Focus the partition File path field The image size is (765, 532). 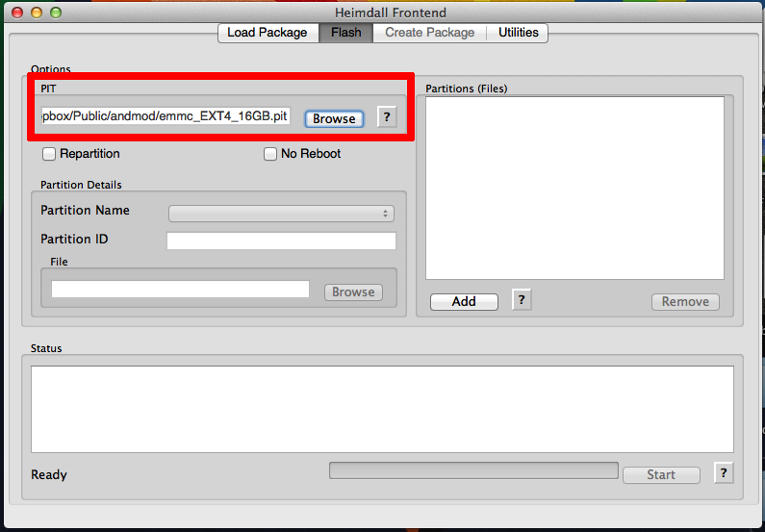(x=180, y=289)
